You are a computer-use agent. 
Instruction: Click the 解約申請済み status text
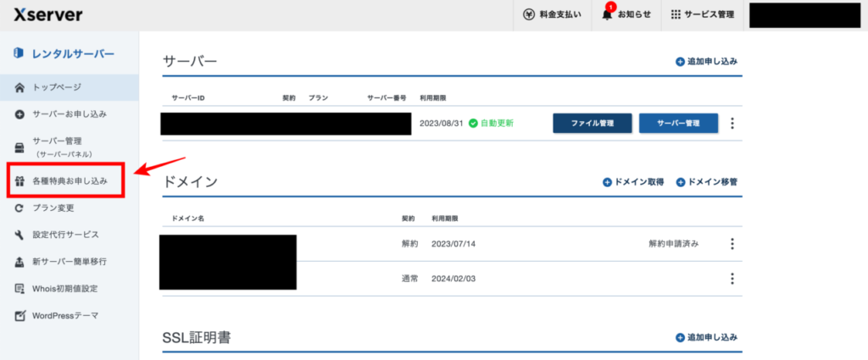(x=674, y=244)
